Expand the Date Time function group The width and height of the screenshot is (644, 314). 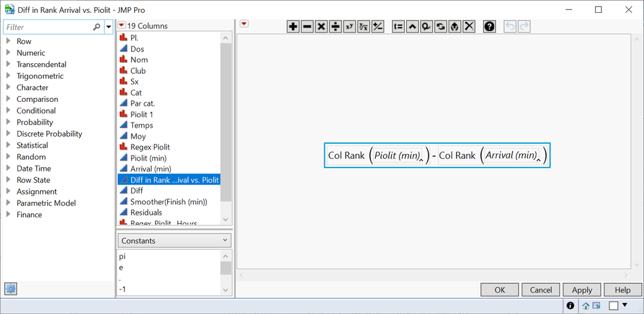8,168
